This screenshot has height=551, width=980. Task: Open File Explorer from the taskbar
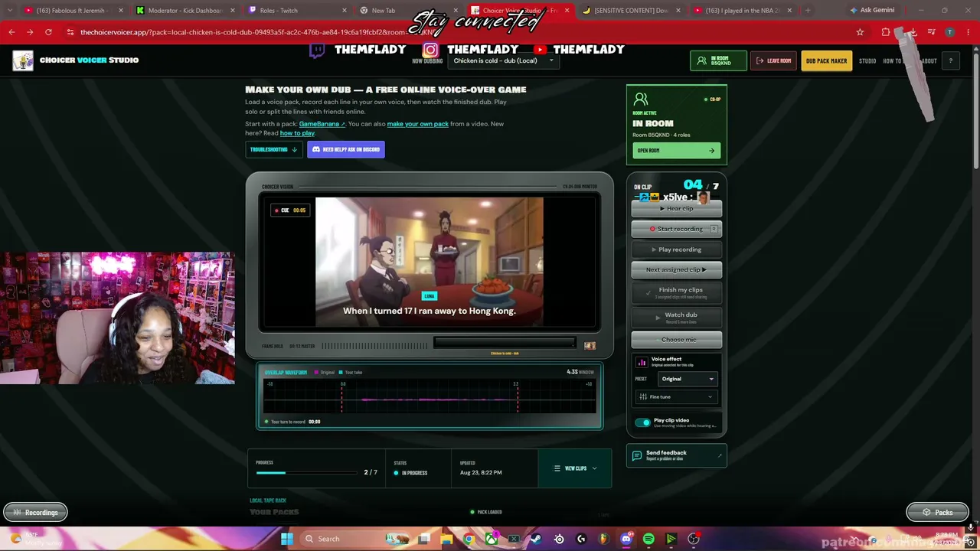[x=447, y=539]
